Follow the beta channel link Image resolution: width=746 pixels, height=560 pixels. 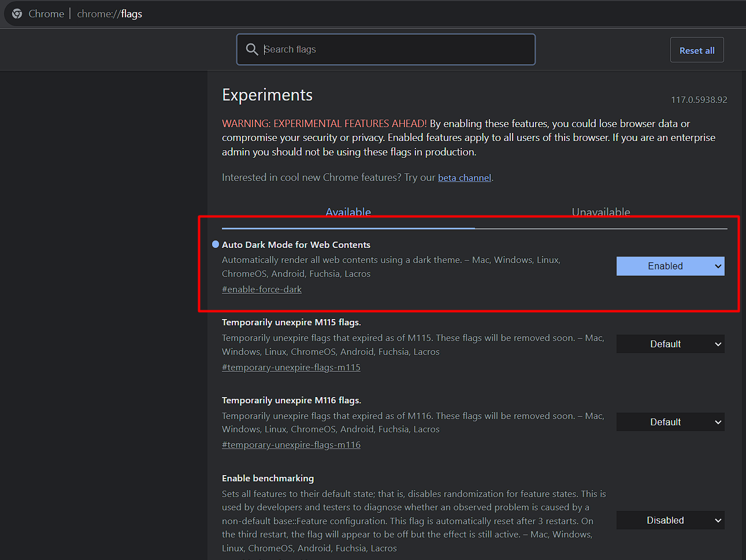coord(464,178)
